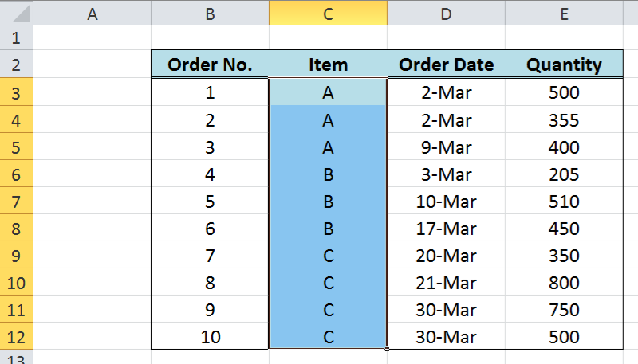Click the cell with quantity 800
Screen dimensions: 638x364
pos(564,282)
